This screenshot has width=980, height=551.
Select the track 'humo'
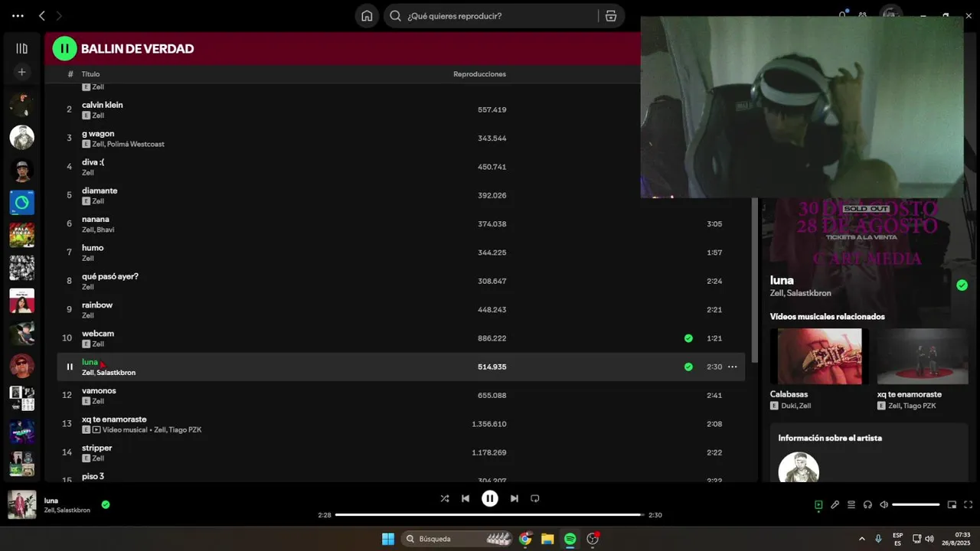(x=93, y=248)
